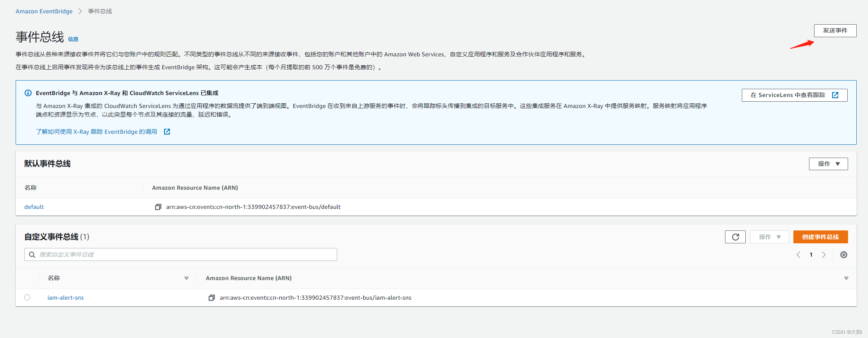This screenshot has height=338, width=868.
Task: Click the external link icon on ServiceLens button
Action: pyautogui.click(x=835, y=95)
